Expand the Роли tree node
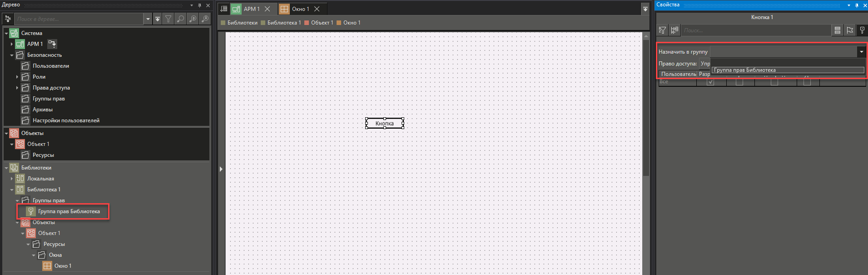868x275 pixels. (17, 77)
